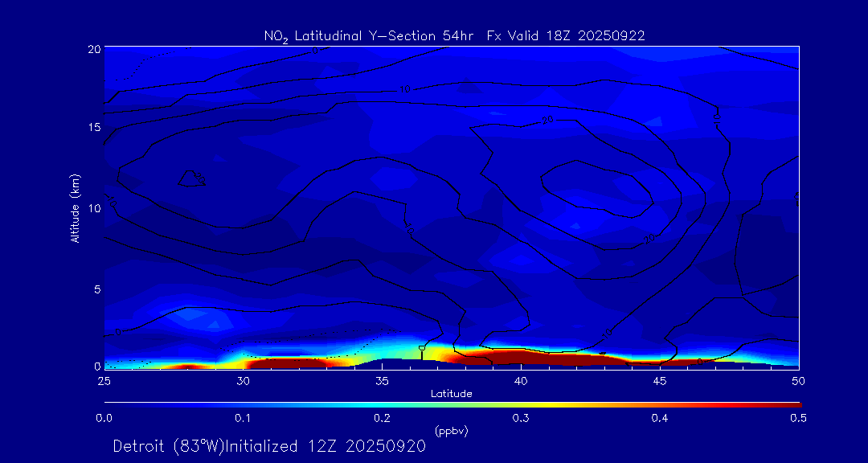
Task: Click colorbar tick label 0.5
Action: (x=798, y=419)
